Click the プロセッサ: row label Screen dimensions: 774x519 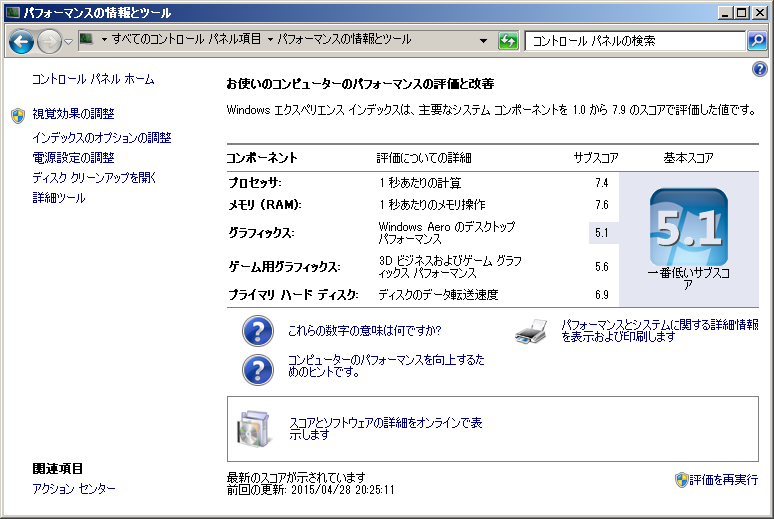[x=255, y=183]
